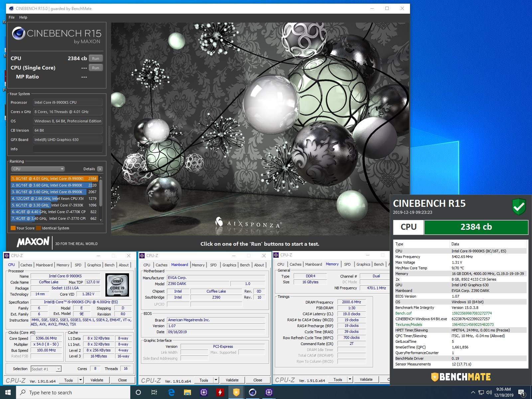This screenshot has height=399, width=532.
Task: Click the Details arrow button in Ranking
Action: point(100,169)
